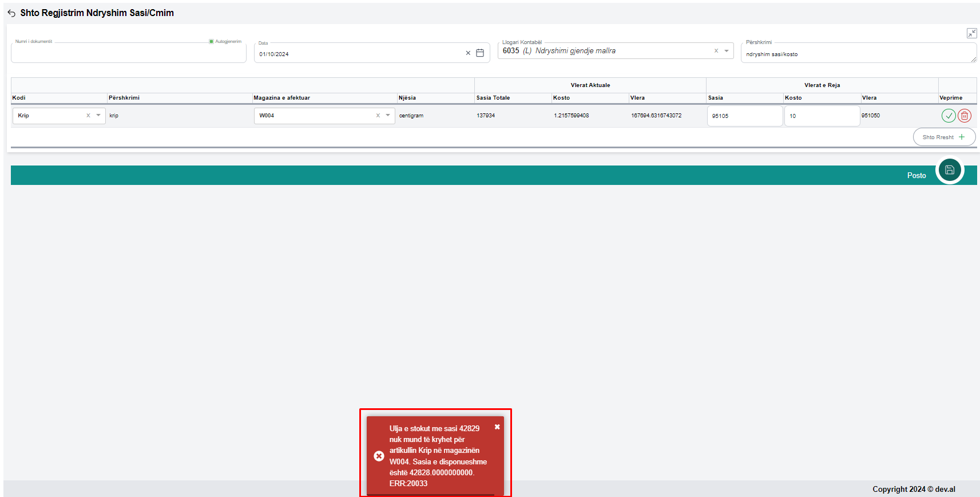The width and height of the screenshot is (980, 497).
Task: Click the Shto Rresht button
Action: point(943,137)
